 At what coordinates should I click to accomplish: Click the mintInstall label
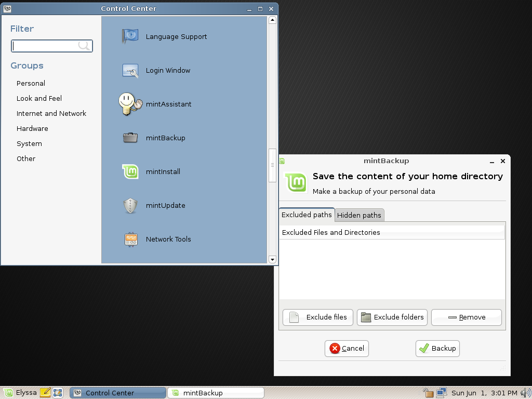(163, 171)
